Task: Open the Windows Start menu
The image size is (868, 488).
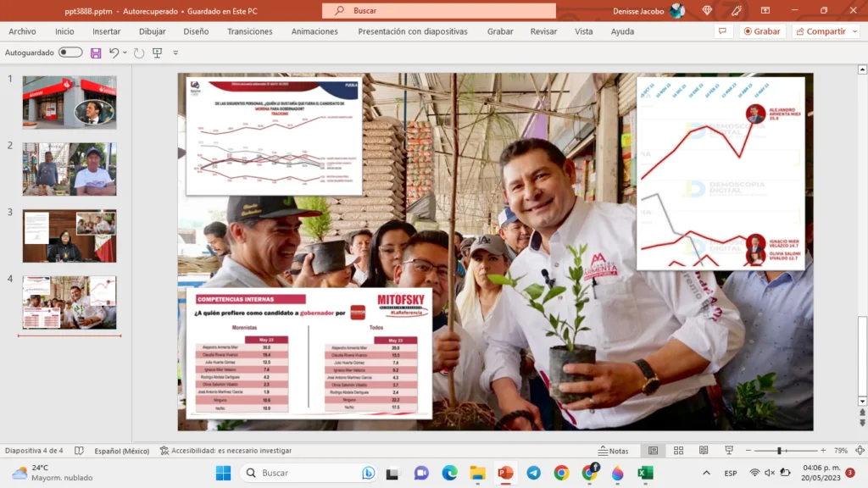Action: point(223,473)
